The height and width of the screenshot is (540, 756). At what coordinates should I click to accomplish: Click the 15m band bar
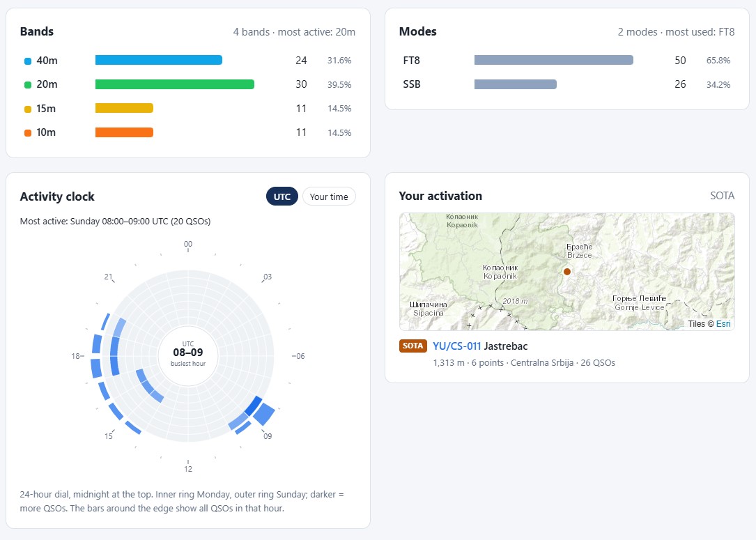125,109
